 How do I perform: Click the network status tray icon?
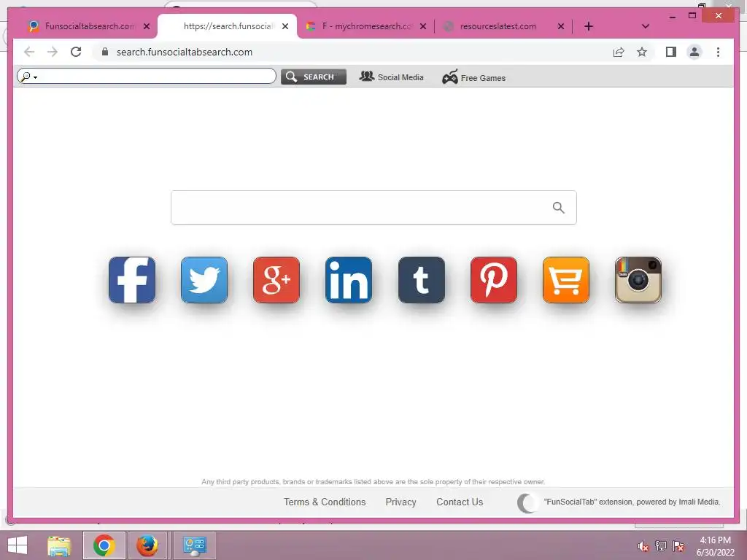[x=661, y=546]
